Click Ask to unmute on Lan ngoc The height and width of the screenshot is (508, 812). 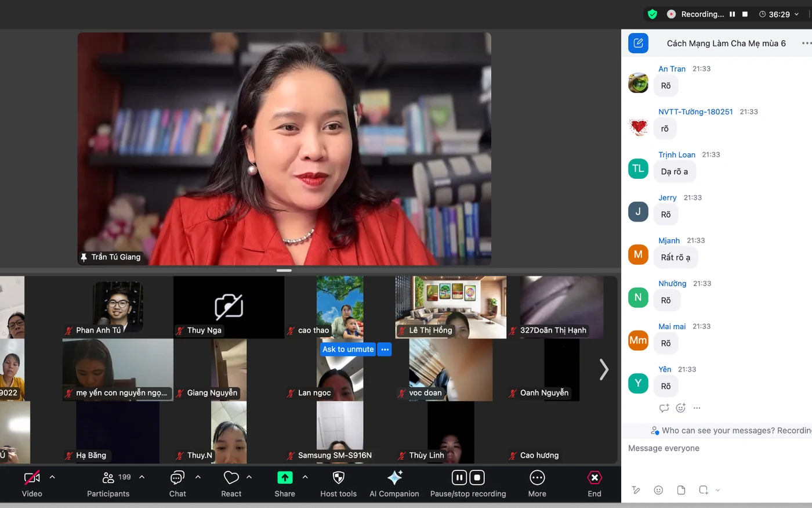point(348,349)
